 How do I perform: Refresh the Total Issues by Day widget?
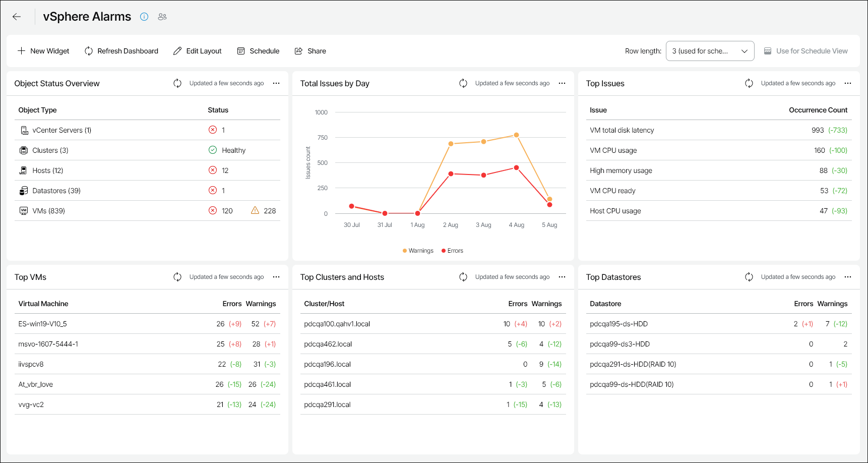463,83
